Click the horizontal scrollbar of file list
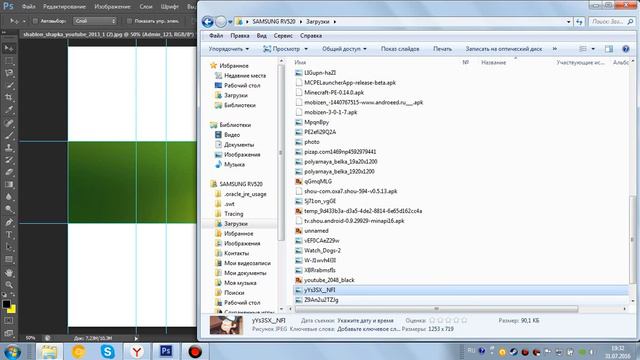This screenshot has height=360, width=640. coord(436,309)
